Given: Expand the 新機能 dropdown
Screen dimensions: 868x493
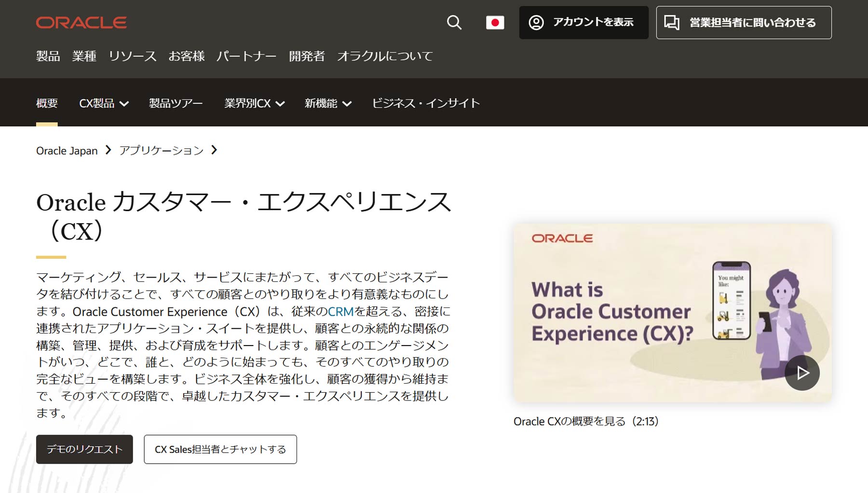Looking at the screenshot, I should (x=328, y=103).
